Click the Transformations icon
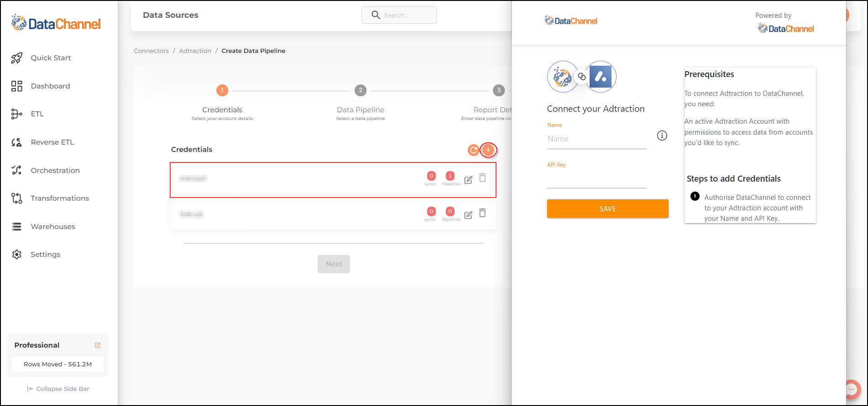The width and height of the screenshot is (868, 406). [x=17, y=198]
